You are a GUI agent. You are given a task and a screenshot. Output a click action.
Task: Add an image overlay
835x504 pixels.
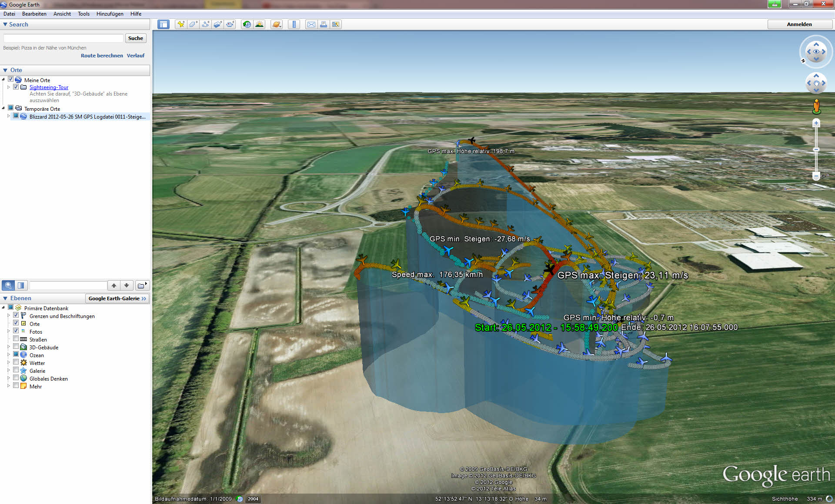pyautogui.click(x=217, y=24)
